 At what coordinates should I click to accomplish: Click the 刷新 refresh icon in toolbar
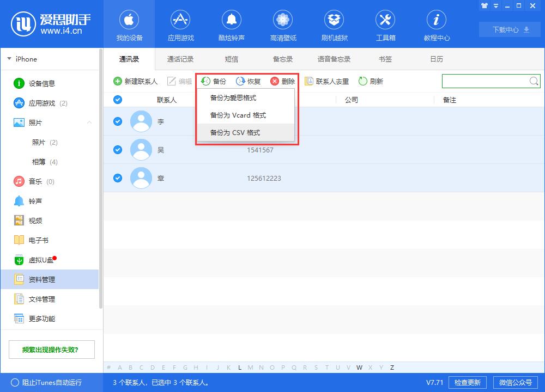363,81
